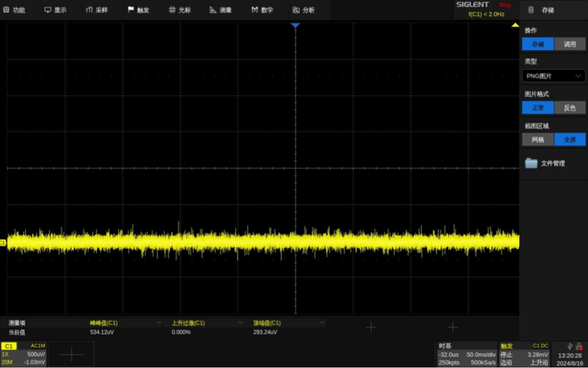Select the 顶端值(C1) measurement

[x=267, y=323]
